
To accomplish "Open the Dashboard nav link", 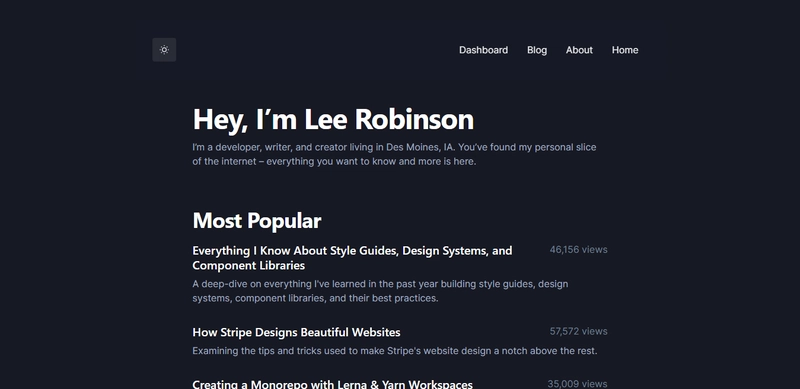I will tap(483, 50).
